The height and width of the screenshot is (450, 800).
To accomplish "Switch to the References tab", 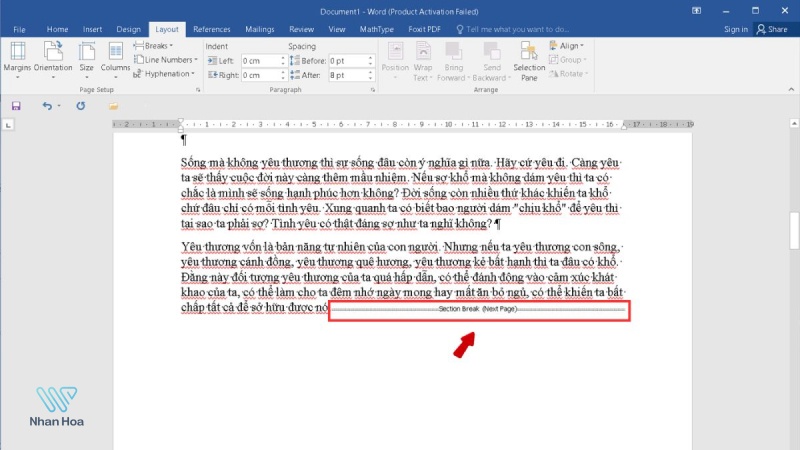I will coord(212,30).
